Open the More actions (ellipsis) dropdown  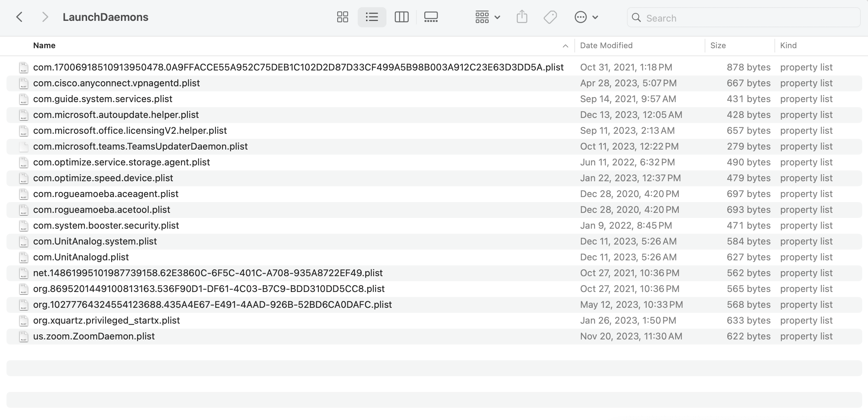coord(586,17)
